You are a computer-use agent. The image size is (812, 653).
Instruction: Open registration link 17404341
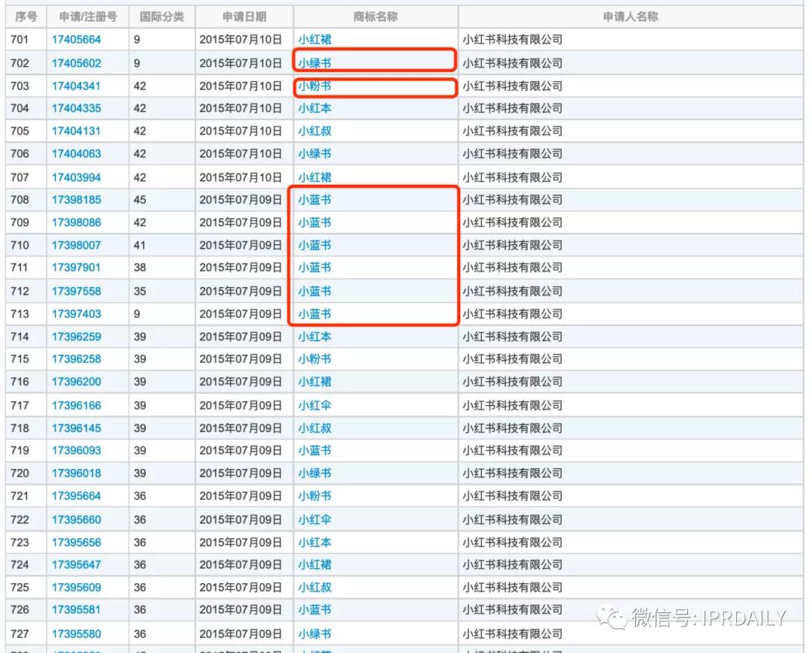pos(76,86)
